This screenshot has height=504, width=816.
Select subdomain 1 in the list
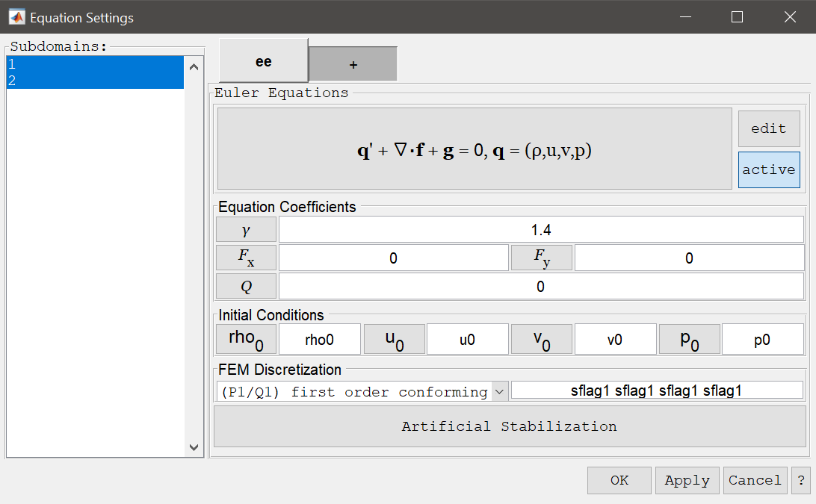coord(95,64)
